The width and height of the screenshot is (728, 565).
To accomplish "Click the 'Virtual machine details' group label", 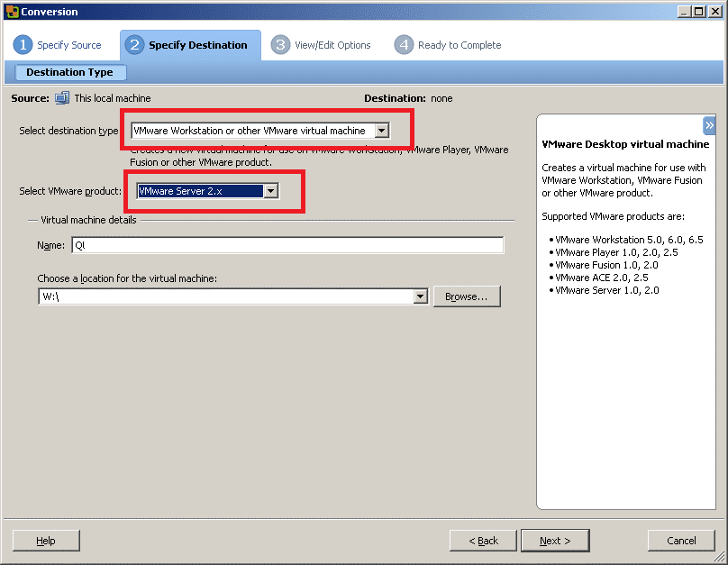I will (x=88, y=220).
